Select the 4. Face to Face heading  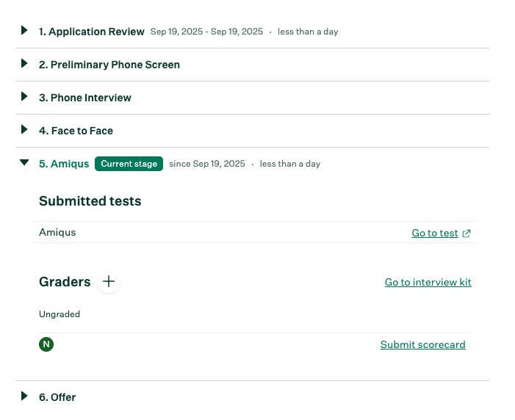pyautogui.click(x=76, y=131)
